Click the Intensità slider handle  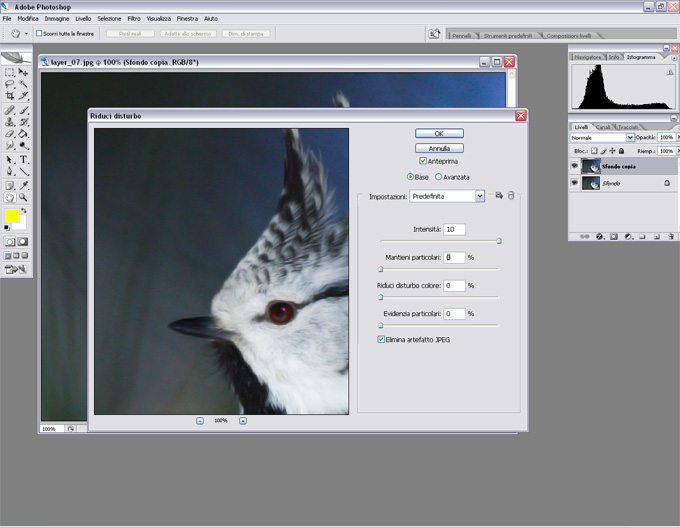tap(499, 241)
